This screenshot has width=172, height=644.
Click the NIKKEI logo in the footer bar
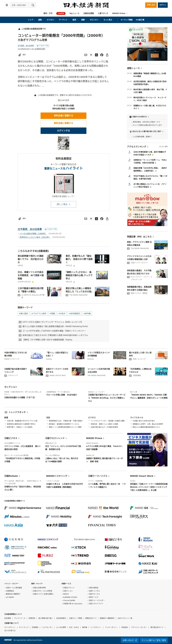click(x=8, y=640)
